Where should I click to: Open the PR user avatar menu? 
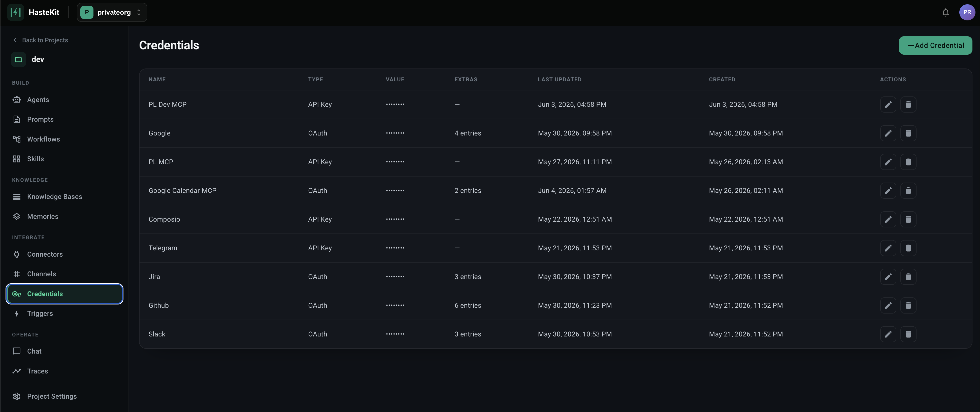click(x=967, y=13)
